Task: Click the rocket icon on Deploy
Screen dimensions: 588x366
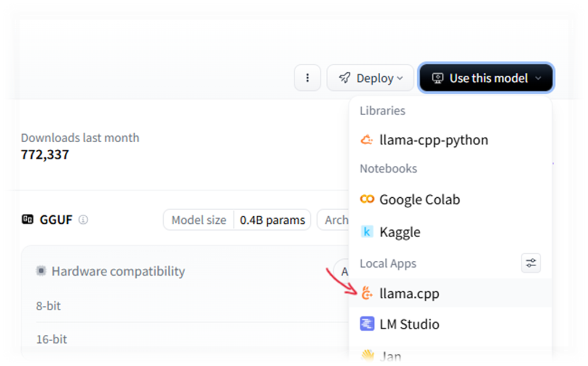Action: pos(344,78)
